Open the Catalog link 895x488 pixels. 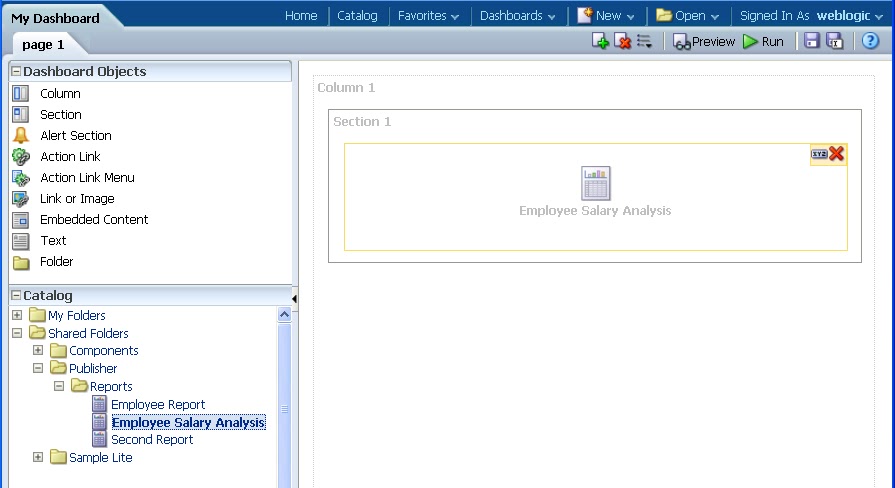(357, 15)
